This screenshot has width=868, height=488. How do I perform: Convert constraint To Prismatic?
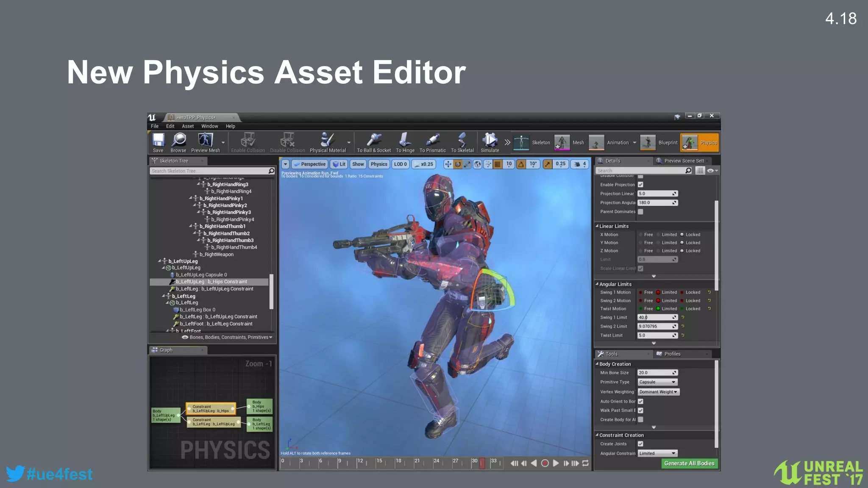432,142
